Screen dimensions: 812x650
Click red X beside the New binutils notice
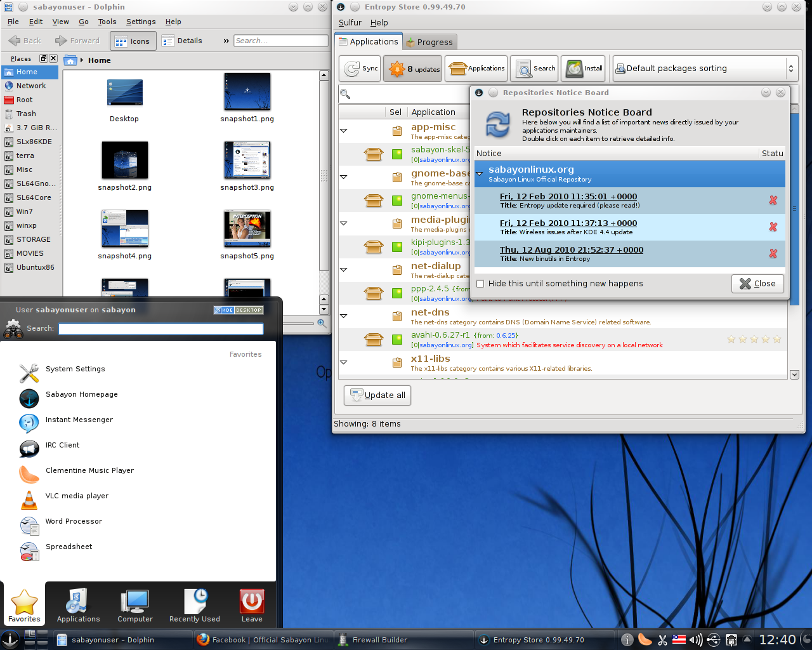(x=773, y=253)
